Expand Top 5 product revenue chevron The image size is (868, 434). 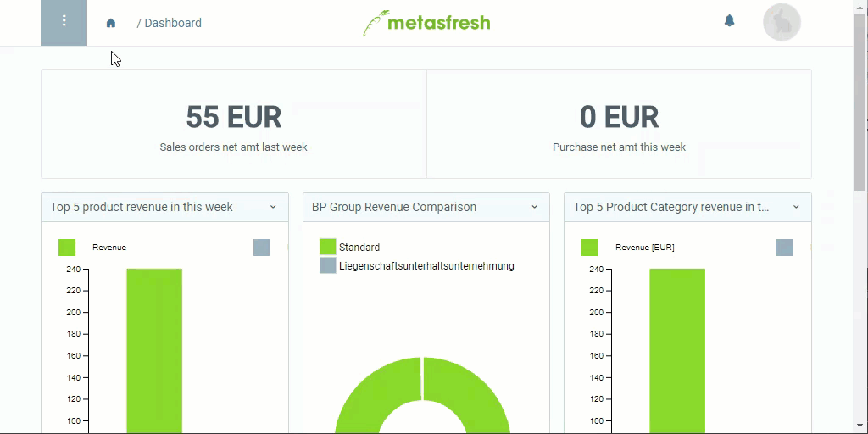point(273,207)
